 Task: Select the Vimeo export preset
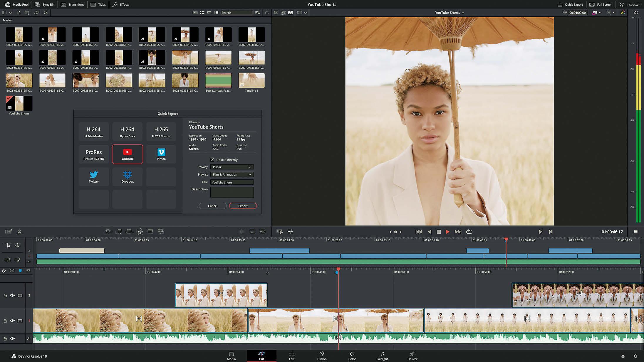161,154
